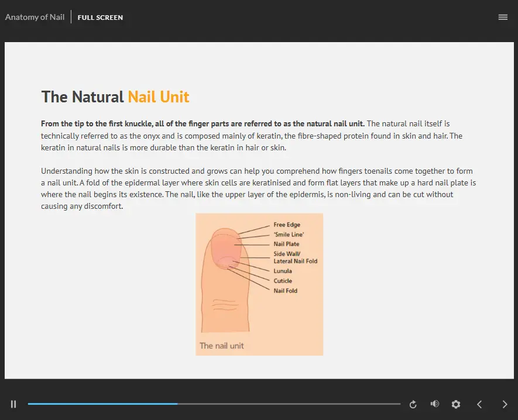Click the FULL SCREEN button
Image resolution: width=518 pixels, height=420 pixels.
tap(100, 18)
